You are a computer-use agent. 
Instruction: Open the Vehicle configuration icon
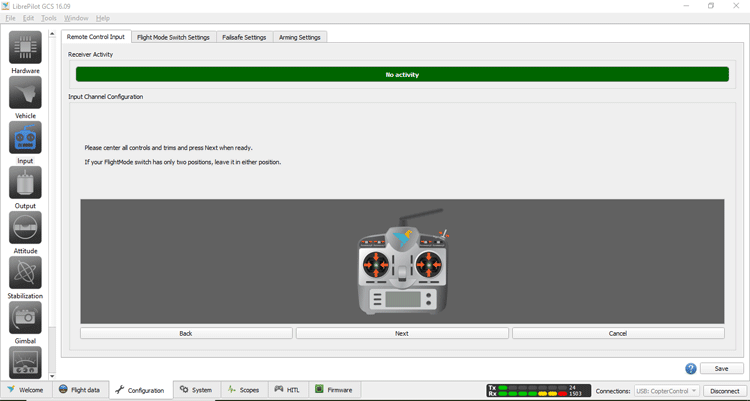[x=25, y=92]
